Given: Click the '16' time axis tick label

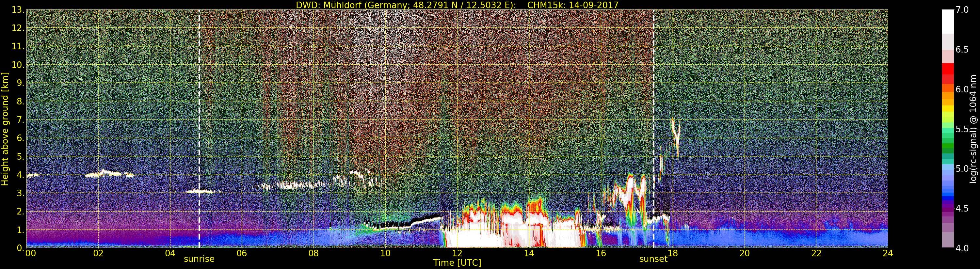Looking at the screenshot, I should point(601,253).
